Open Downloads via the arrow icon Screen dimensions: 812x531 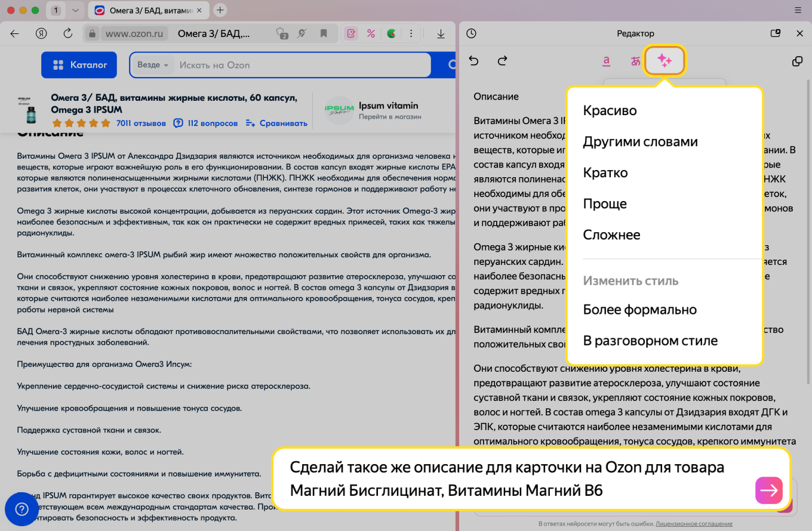click(441, 33)
